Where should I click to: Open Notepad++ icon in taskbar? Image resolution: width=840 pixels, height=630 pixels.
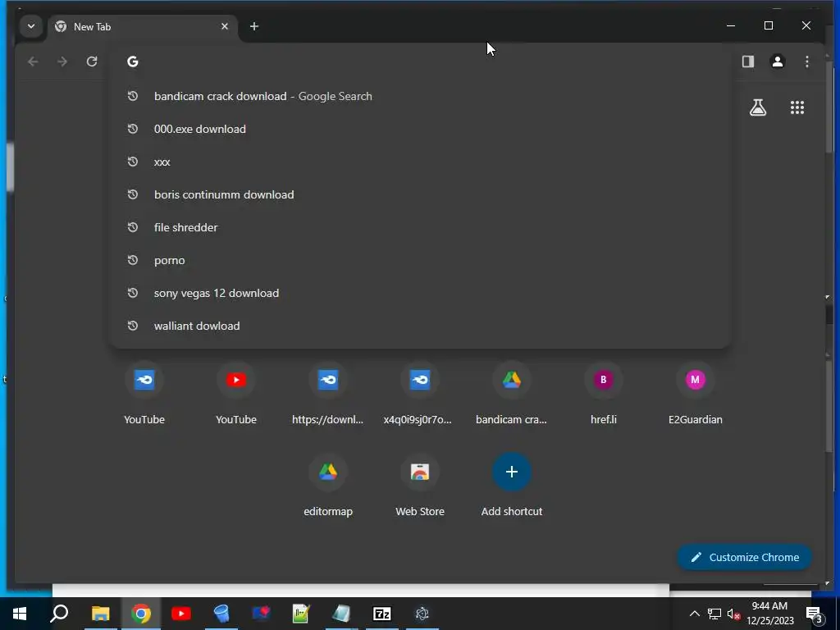pyautogui.click(x=302, y=614)
